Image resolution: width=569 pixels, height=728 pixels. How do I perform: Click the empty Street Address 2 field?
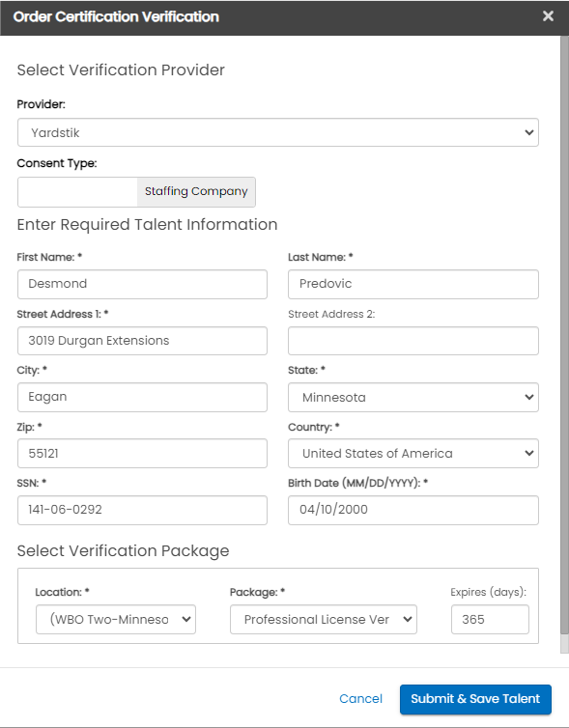pos(413,341)
